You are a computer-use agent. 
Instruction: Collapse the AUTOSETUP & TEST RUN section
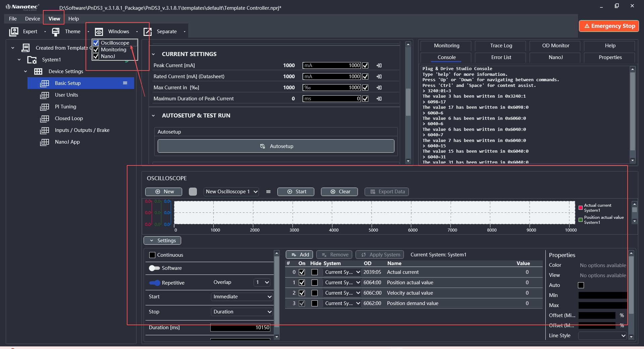point(153,115)
